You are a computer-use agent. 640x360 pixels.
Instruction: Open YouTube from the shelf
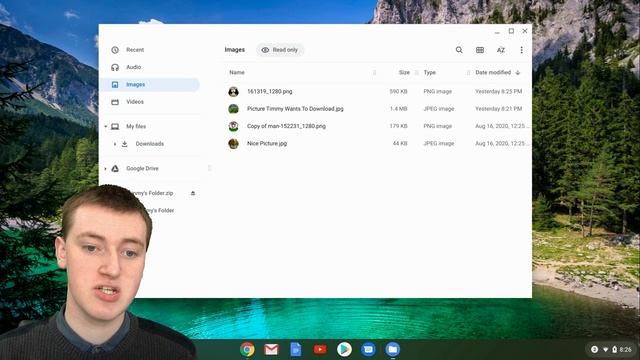point(320,349)
